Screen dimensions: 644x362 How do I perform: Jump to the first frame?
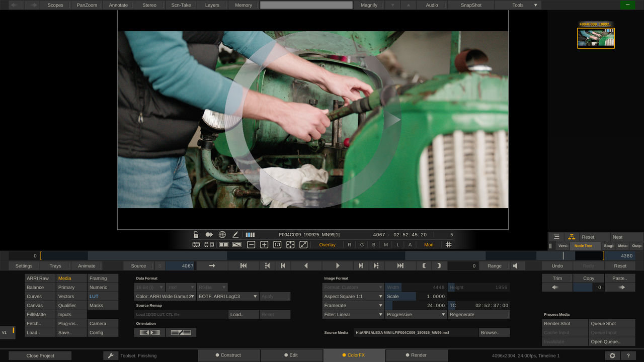244,266
